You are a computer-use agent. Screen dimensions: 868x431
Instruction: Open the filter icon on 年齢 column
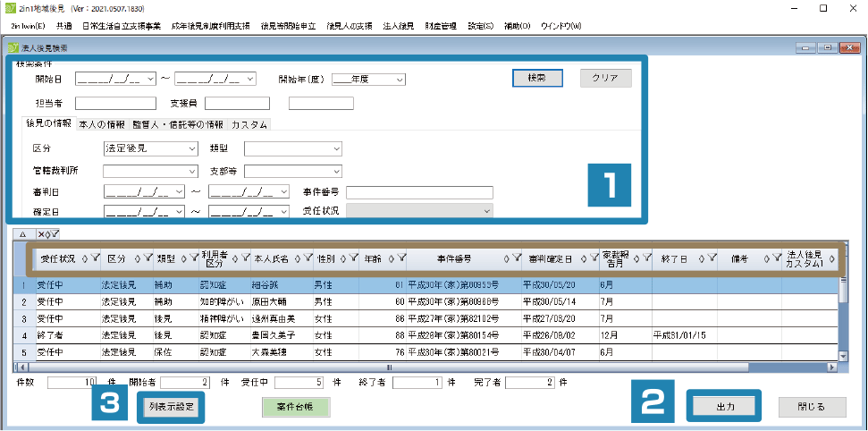401,258
